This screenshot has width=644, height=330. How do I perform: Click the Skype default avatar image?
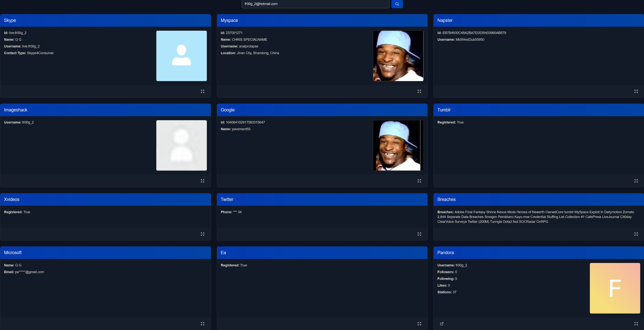click(x=181, y=56)
